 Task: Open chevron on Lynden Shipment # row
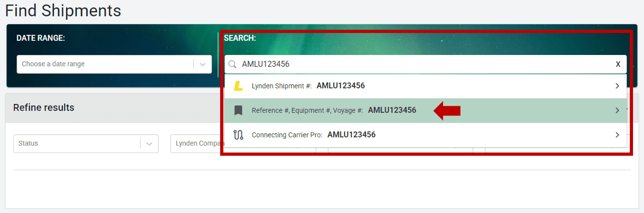(x=617, y=86)
